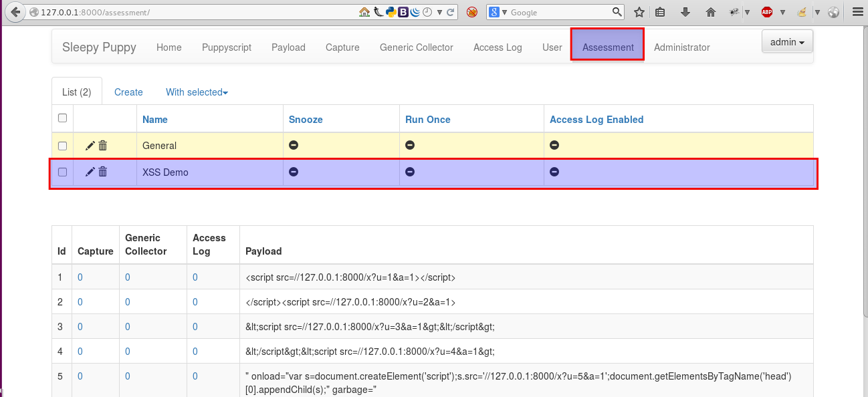Click the Sleepy Puppy brand link
This screenshot has height=397, width=868.
(x=99, y=47)
